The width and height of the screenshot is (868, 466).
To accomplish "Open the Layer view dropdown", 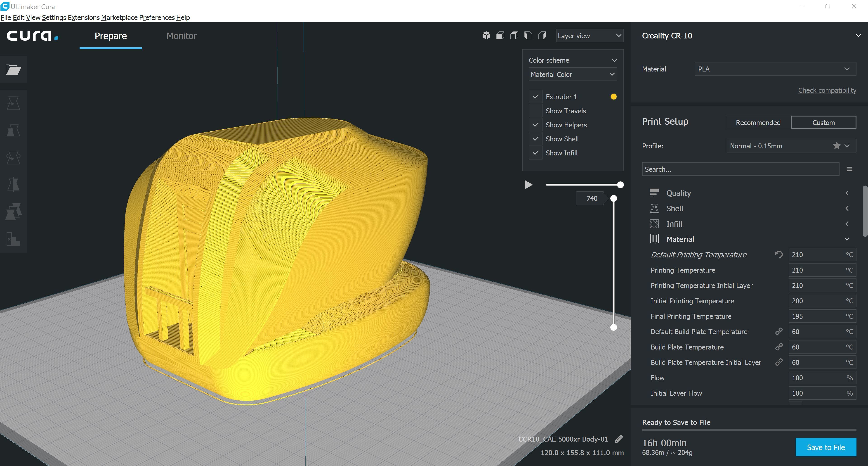I will pyautogui.click(x=589, y=36).
